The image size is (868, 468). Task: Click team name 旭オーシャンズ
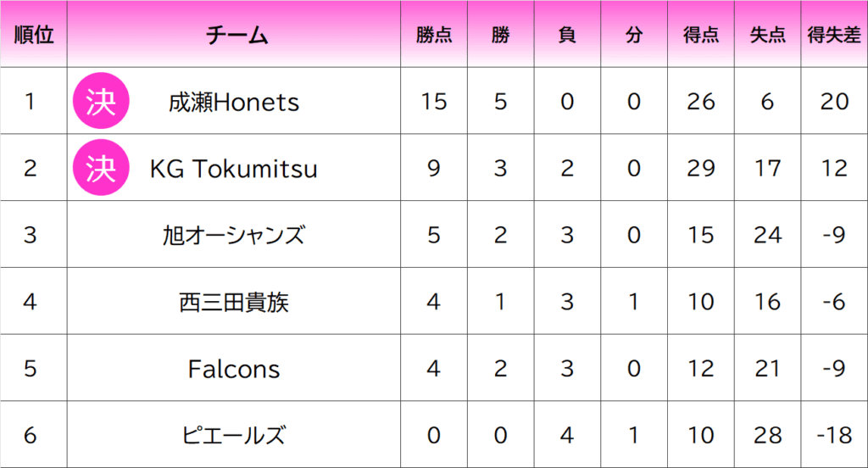(234, 236)
